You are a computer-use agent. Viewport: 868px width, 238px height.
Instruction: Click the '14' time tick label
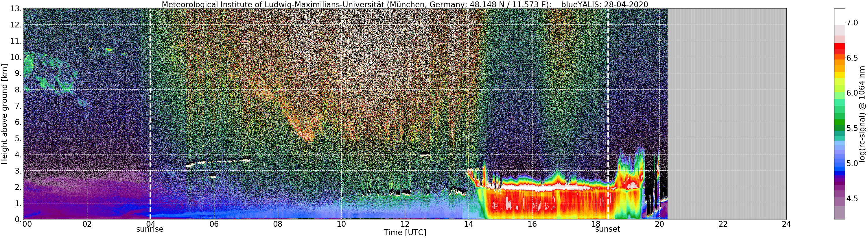pyautogui.click(x=468, y=224)
